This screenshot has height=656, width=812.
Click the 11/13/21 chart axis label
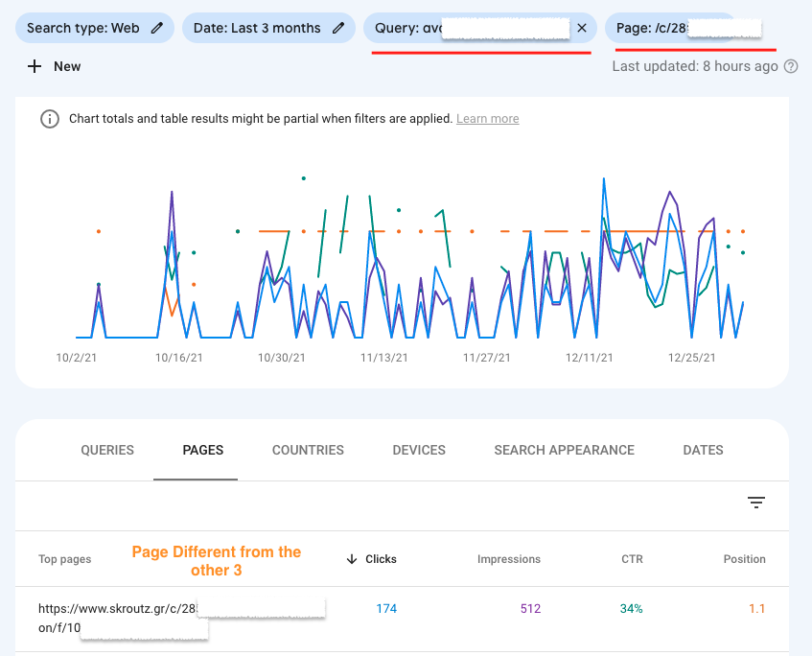(x=383, y=358)
